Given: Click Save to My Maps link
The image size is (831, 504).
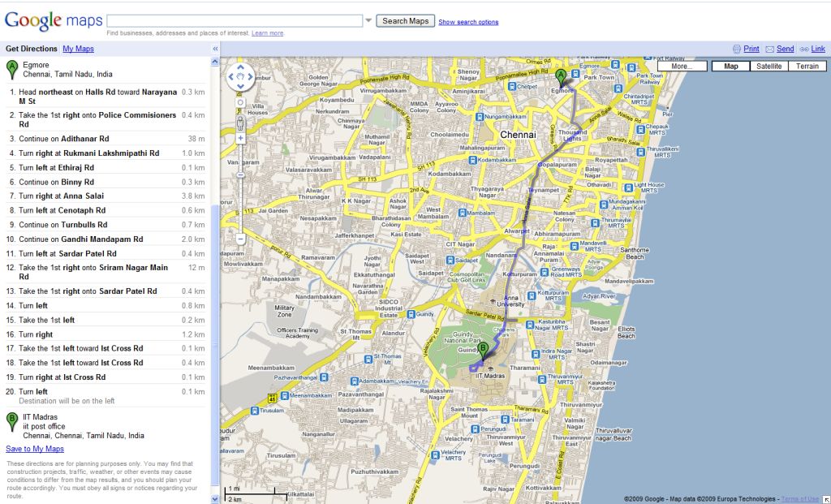Looking at the screenshot, I should point(35,449).
